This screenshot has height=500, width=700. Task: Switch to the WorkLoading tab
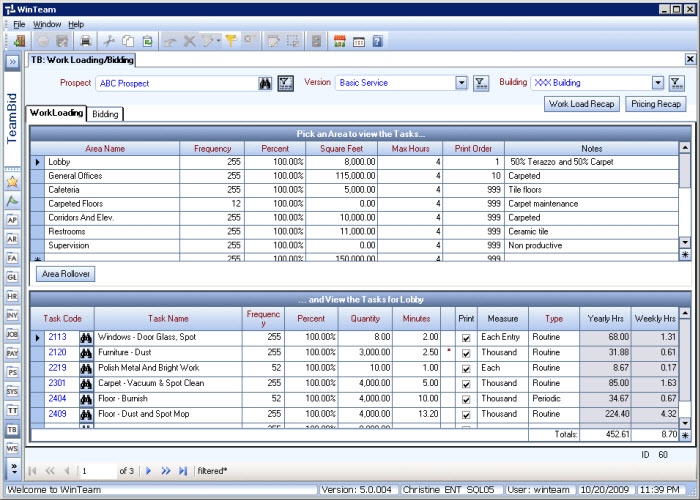coord(56,113)
